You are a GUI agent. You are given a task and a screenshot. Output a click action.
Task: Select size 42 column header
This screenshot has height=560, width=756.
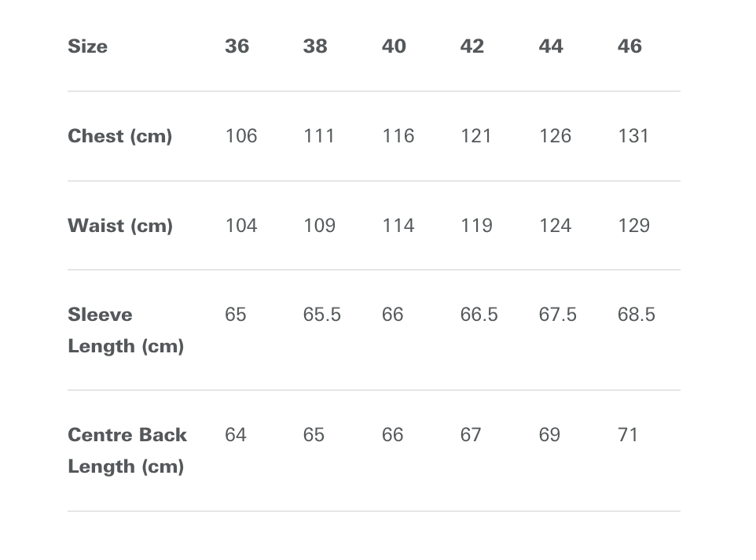[x=472, y=46]
